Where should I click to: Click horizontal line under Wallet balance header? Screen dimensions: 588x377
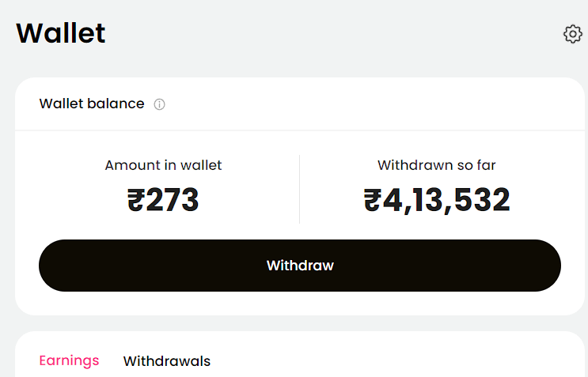pos(299,130)
